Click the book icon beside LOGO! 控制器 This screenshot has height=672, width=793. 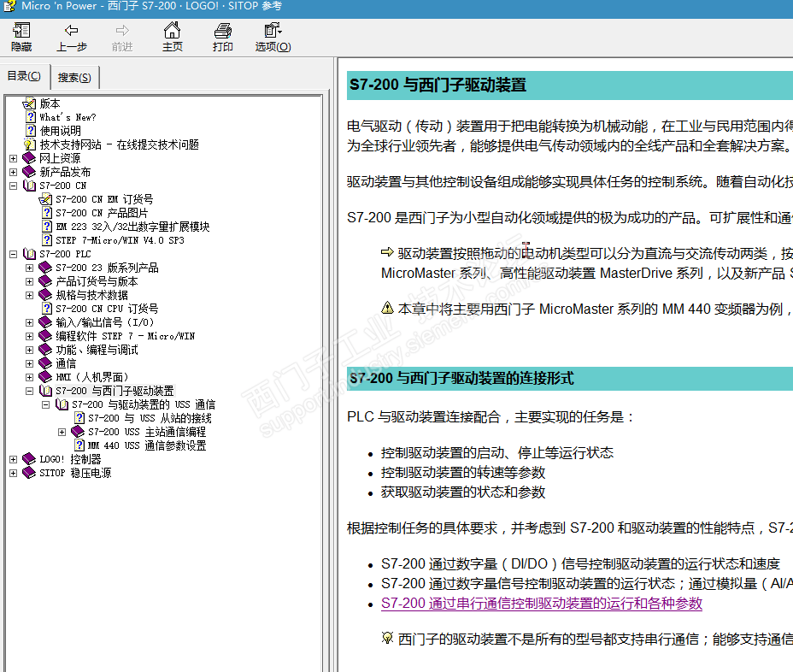(29, 459)
